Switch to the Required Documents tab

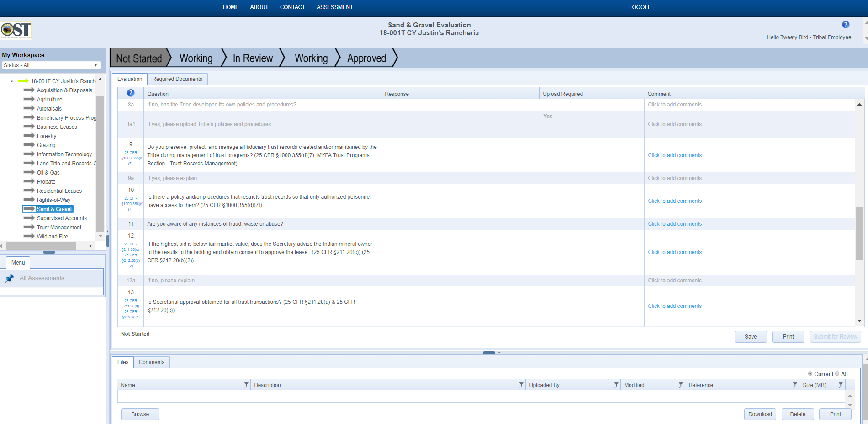click(177, 79)
